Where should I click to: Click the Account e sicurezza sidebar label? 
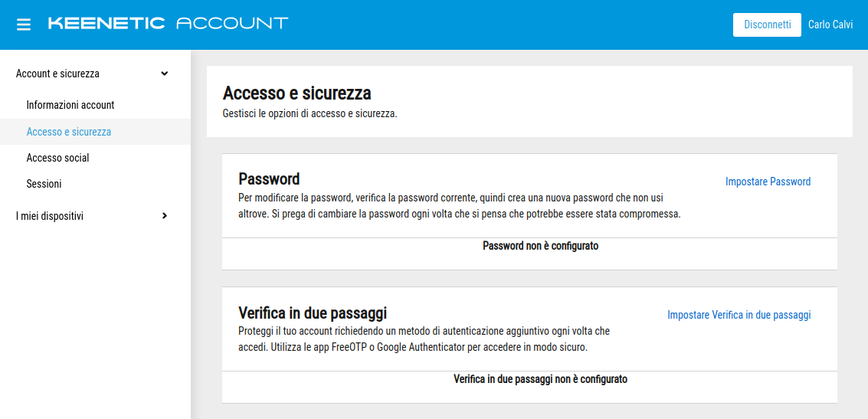tap(57, 74)
